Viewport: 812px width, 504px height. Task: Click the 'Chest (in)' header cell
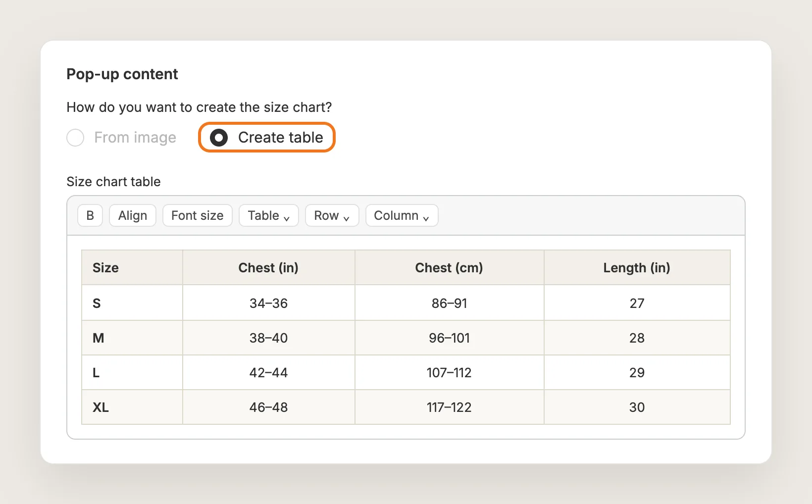pos(269,268)
